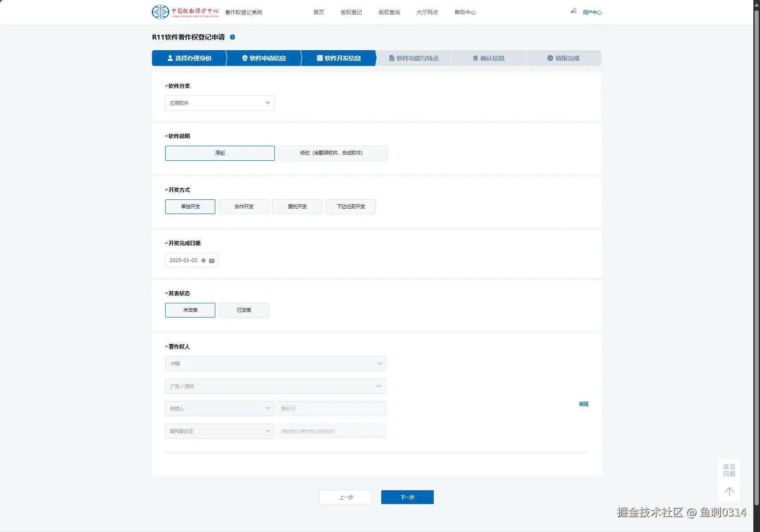Choose the 合作开发 option
Screen dimensions: 760x532
[244, 207]
